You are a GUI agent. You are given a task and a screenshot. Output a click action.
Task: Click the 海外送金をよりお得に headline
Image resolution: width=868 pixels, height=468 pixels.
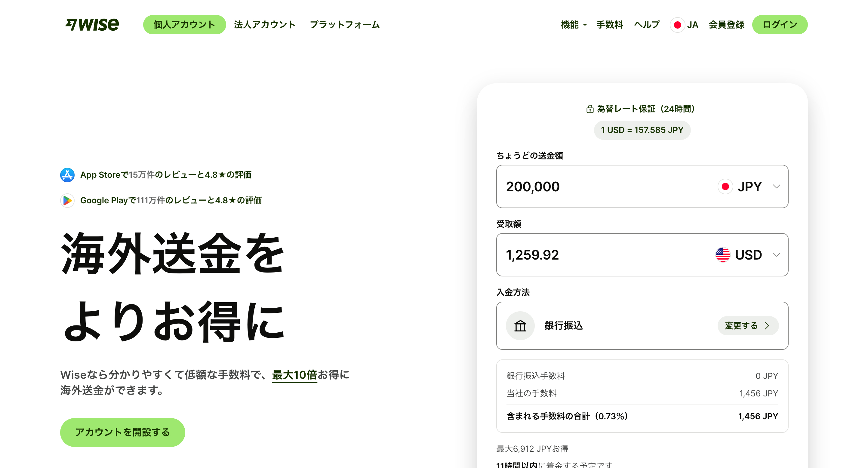point(173,287)
